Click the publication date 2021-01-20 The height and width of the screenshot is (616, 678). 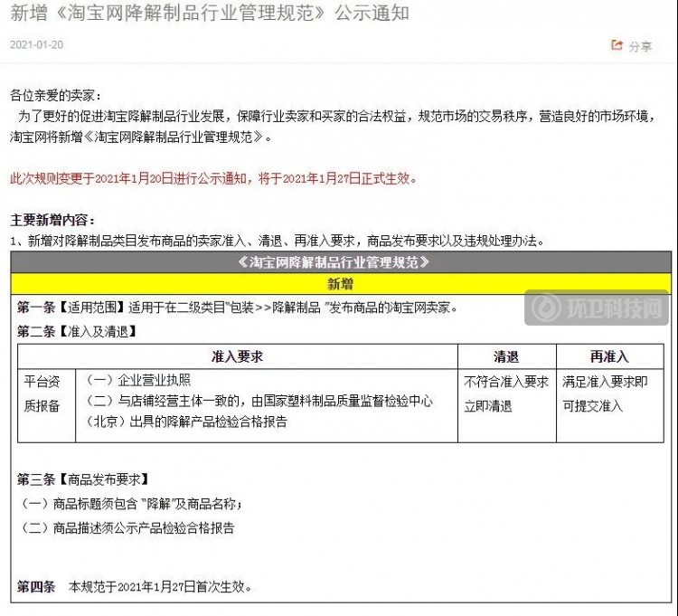(x=36, y=44)
